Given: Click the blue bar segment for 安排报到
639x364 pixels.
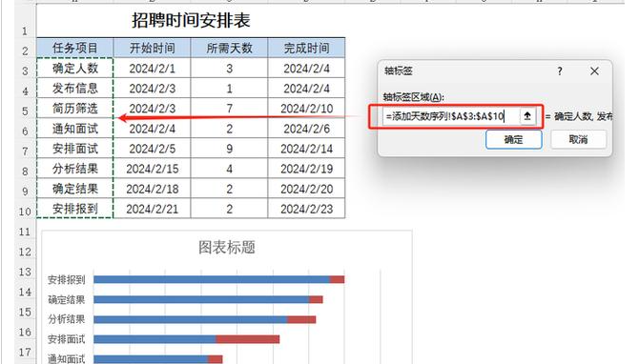Looking at the screenshot, I should pos(212,279).
